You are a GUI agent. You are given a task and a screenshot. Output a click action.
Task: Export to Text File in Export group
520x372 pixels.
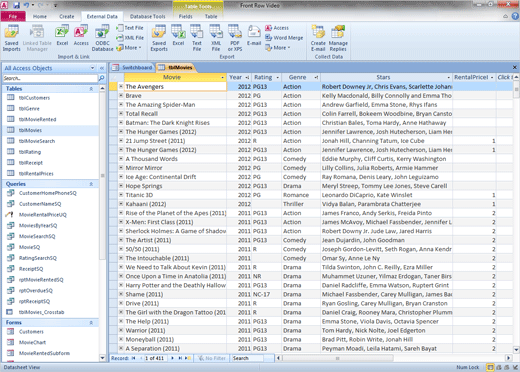click(x=197, y=39)
